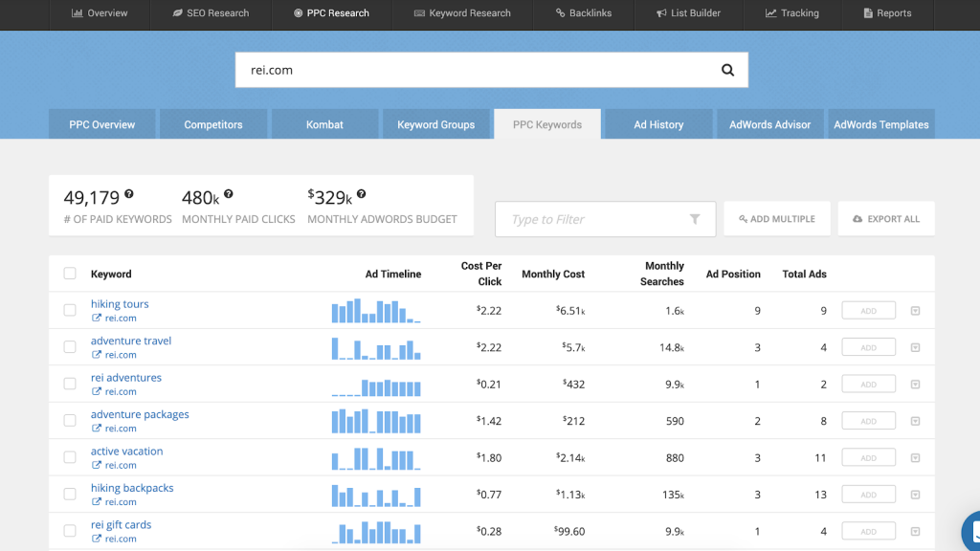Click the SEO Research leaf icon
This screenshot has height=551, width=980.
coord(177,13)
